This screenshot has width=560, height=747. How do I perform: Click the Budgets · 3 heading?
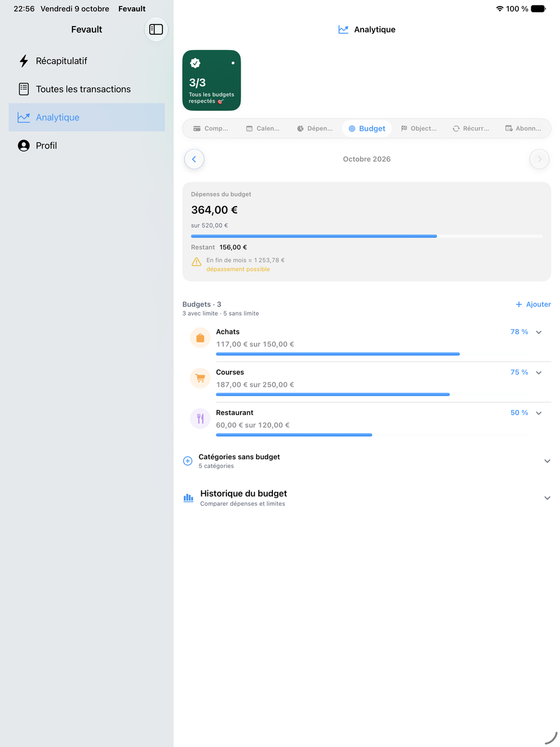[x=202, y=304]
